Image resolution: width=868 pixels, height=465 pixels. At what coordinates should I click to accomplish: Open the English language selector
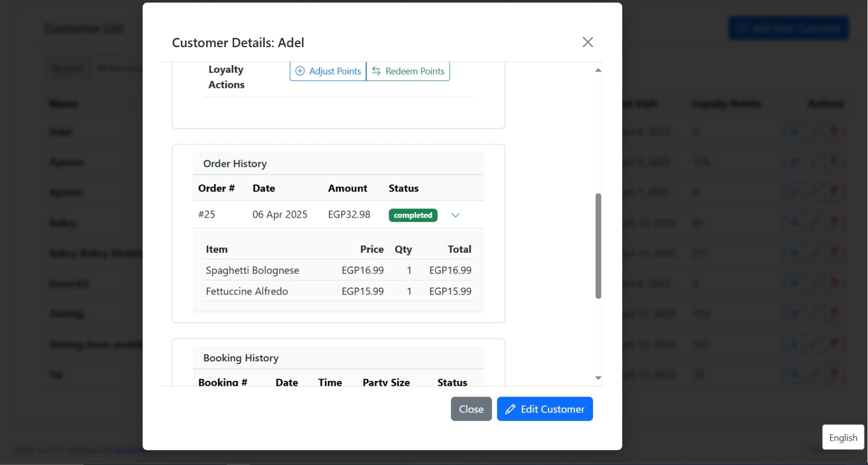click(x=843, y=437)
